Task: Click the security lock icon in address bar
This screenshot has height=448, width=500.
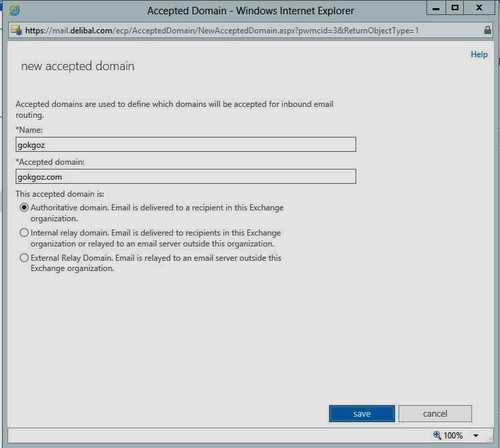Action: click(487, 31)
